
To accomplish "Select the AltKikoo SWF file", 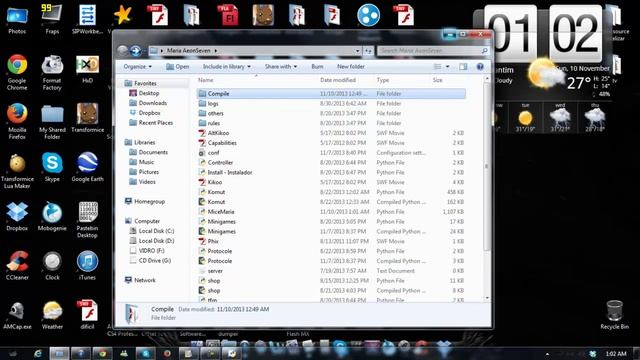I will click(x=331, y=133).
